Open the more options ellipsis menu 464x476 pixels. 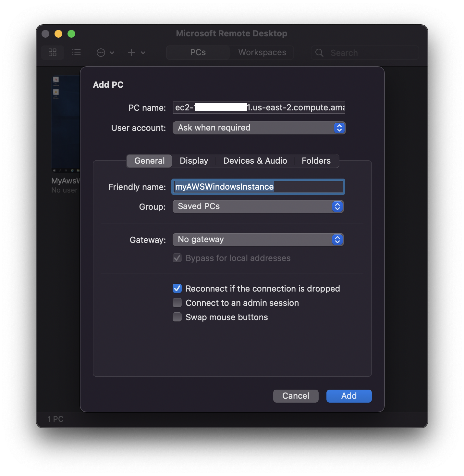[x=101, y=52]
